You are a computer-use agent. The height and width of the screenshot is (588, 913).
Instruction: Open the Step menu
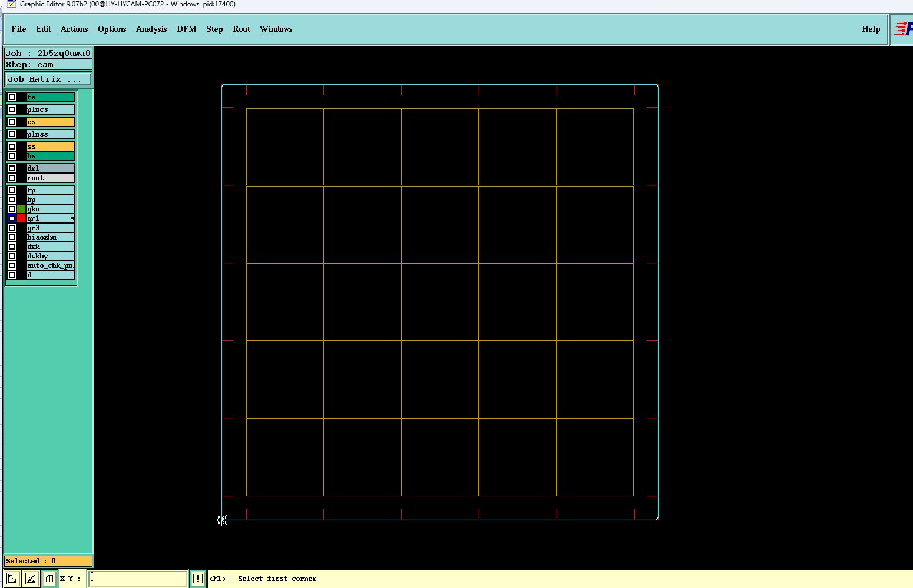pyautogui.click(x=214, y=29)
